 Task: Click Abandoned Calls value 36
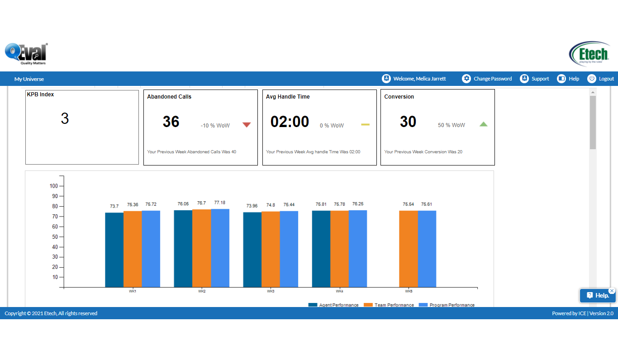click(171, 122)
